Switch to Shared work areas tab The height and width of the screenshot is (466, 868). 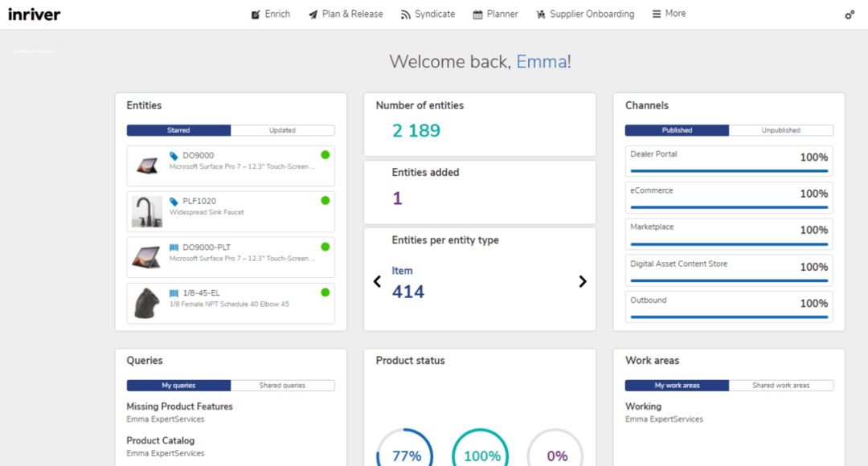(x=781, y=385)
